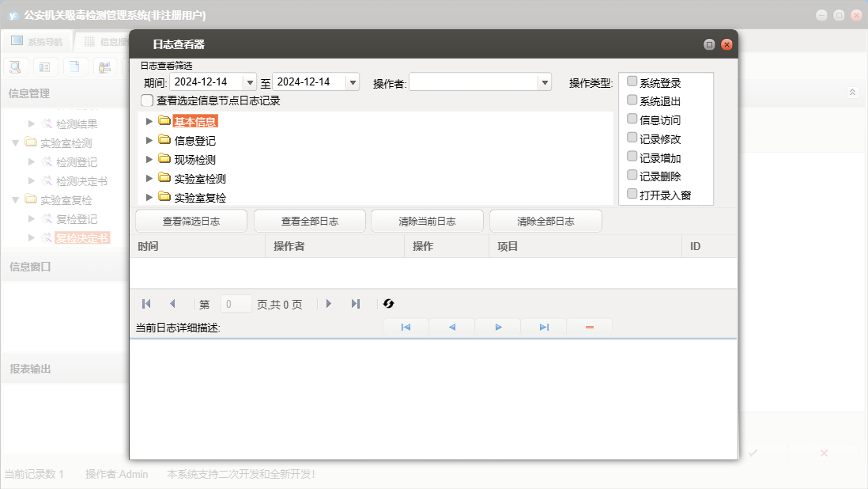The height and width of the screenshot is (489, 868).
Task: Open the 操作者 dropdown list
Action: tap(544, 82)
